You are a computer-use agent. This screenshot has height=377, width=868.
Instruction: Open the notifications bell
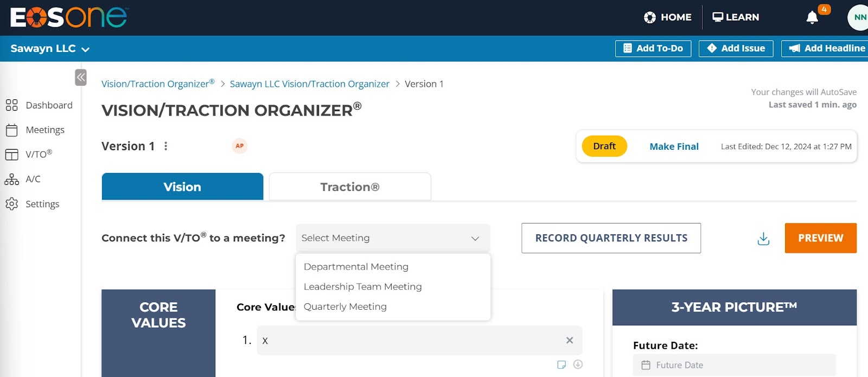point(812,17)
